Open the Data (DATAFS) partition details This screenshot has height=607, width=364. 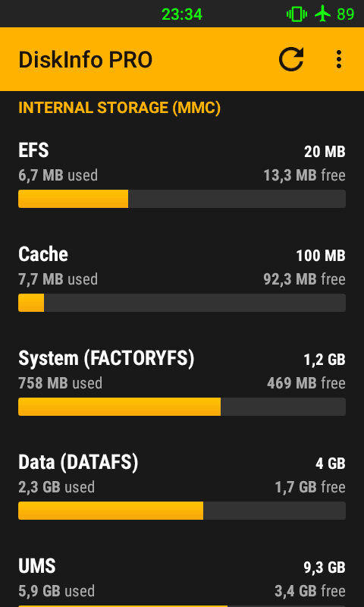(x=182, y=486)
